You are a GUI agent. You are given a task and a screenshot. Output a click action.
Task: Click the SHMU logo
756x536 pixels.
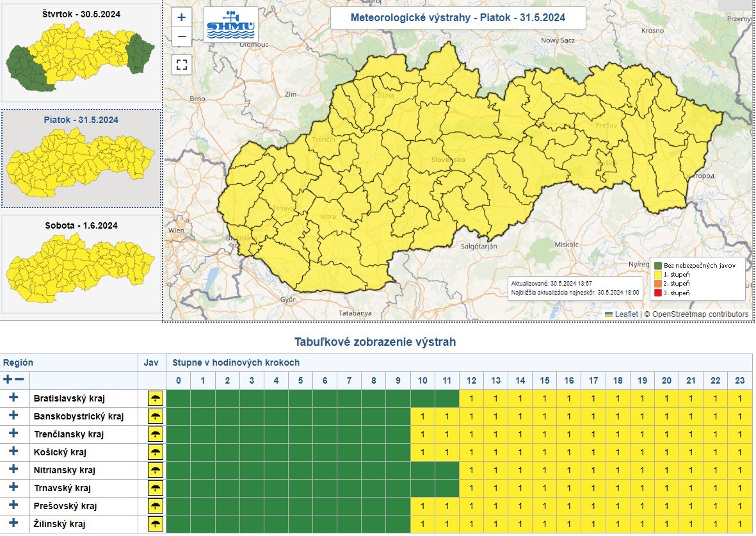[230, 25]
